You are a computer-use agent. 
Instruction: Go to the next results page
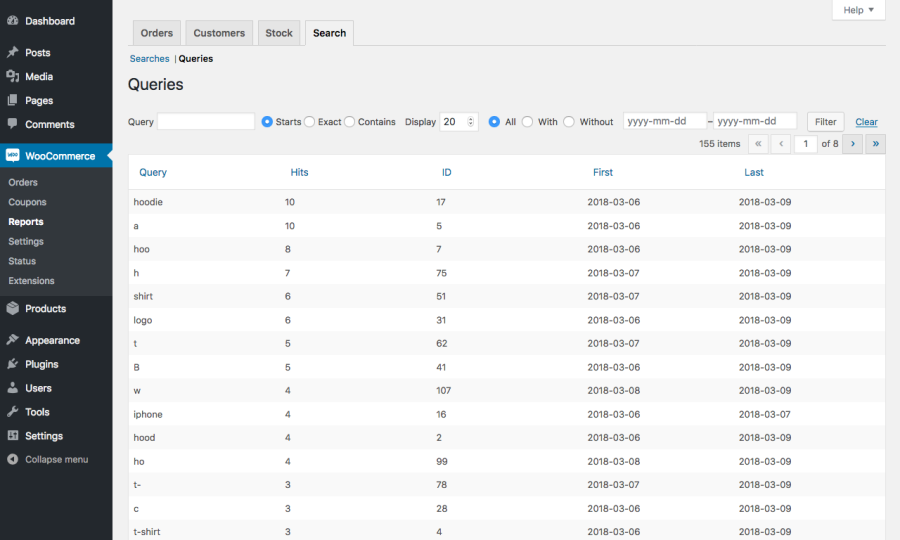[853, 144]
